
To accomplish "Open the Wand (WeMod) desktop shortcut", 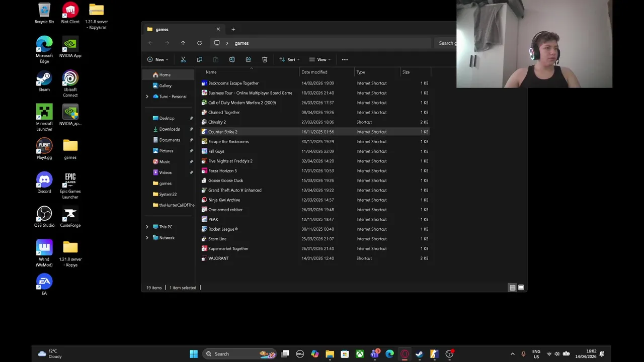I will click(x=44, y=254).
